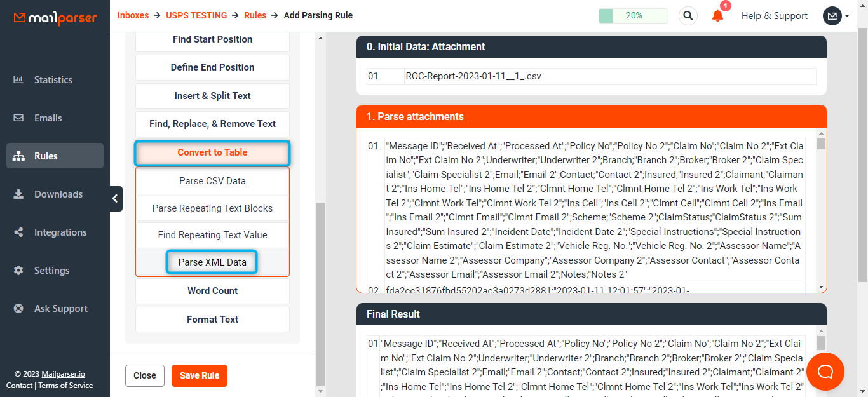Collapse the Convert to Table filter group
The width and height of the screenshot is (868, 397).
coord(212,152)
